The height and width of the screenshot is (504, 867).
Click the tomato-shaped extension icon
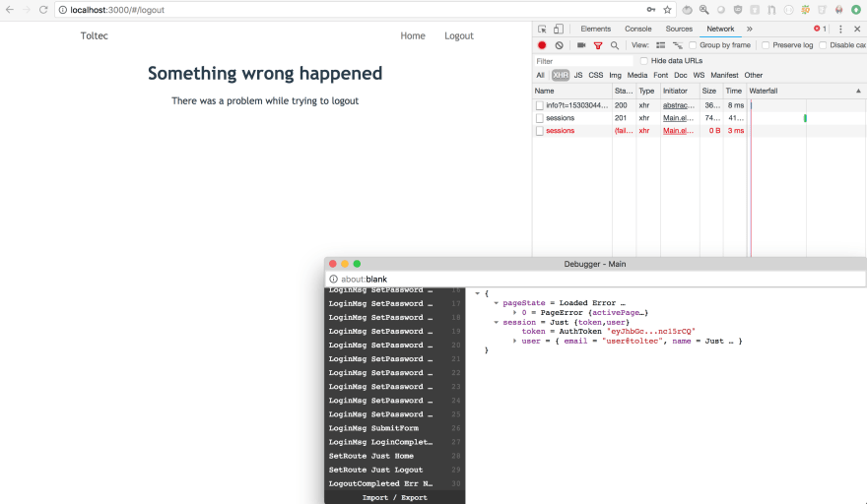(688, 10)
